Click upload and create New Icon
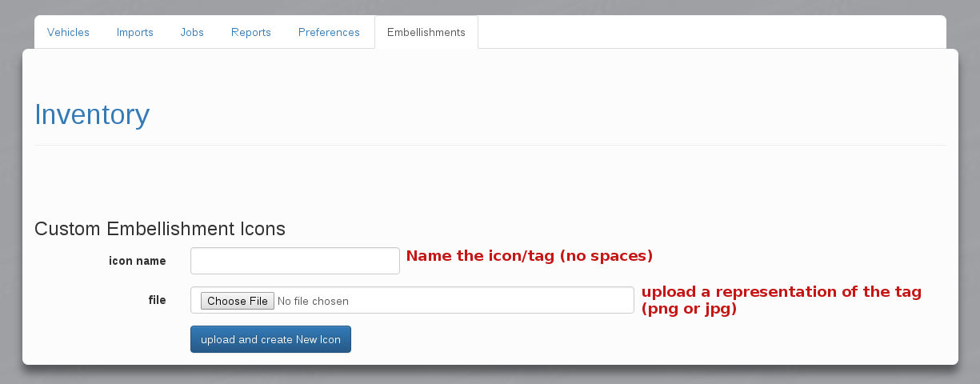Viewport: 980px width, 384px height. pyautogui.click(x=270, y=339)
